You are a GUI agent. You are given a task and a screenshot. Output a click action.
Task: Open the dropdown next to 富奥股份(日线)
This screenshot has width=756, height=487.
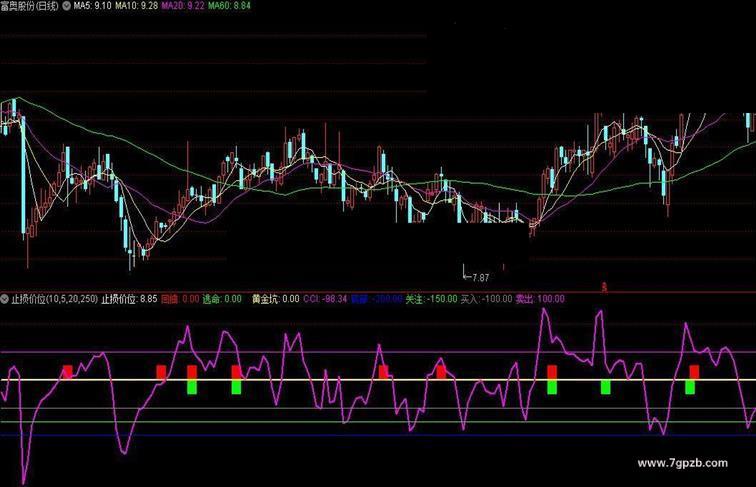pos(67,6)
